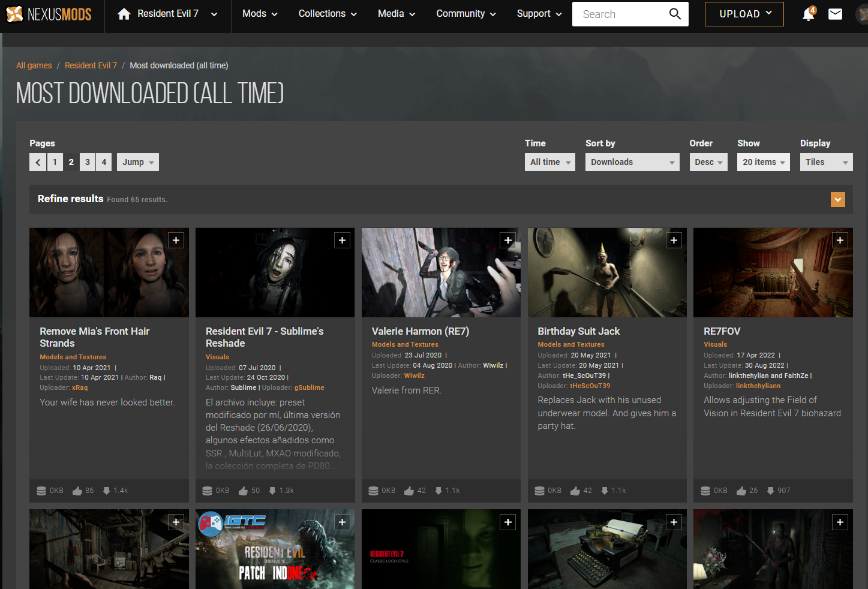Screen dimensions: 868x589
Task: Open the Mods menu
Action: tap(260, 14)
